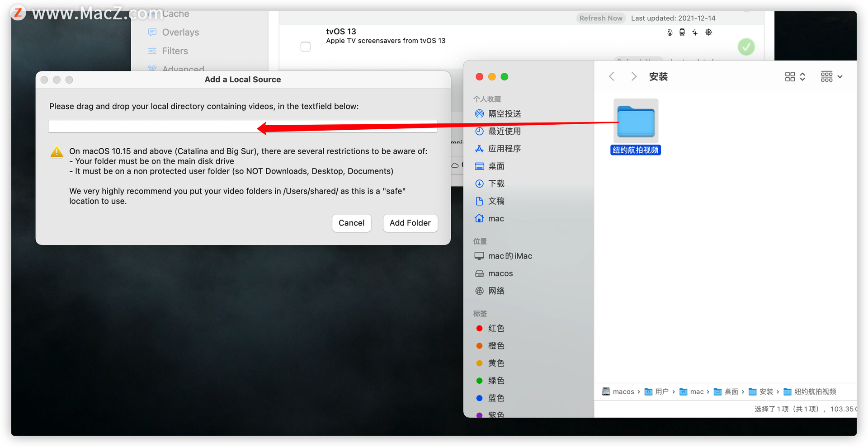
Task: Go forward in the Finder window
Action: (x=634, y=76)
